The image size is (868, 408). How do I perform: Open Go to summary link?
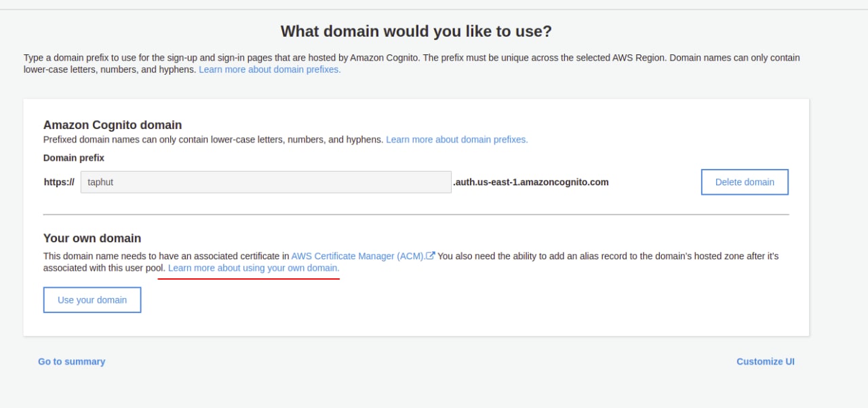click(x=72, y=362)
